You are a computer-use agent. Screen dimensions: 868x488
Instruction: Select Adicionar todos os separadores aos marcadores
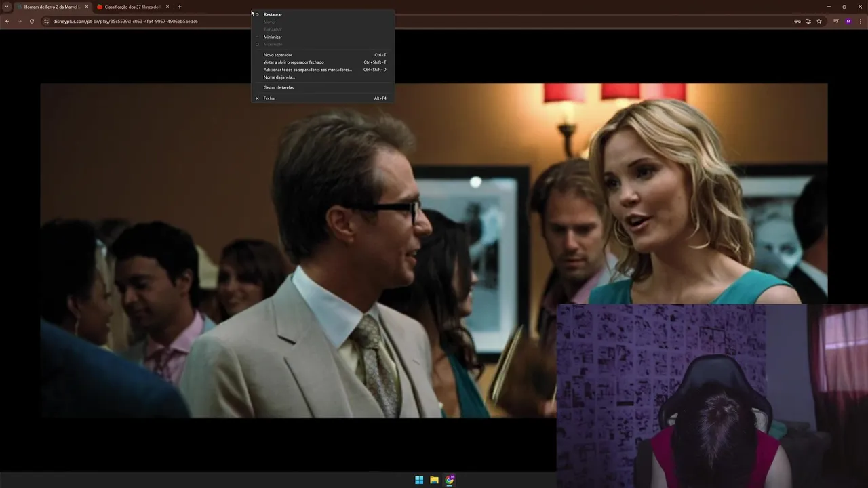(322, 70)
